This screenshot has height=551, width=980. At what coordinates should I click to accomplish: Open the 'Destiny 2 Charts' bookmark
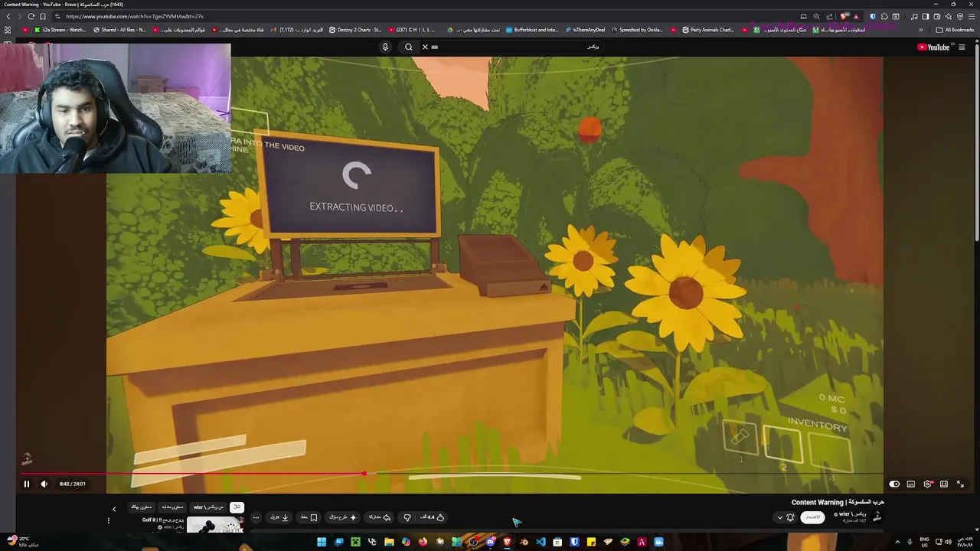click(x=354, y=30)
